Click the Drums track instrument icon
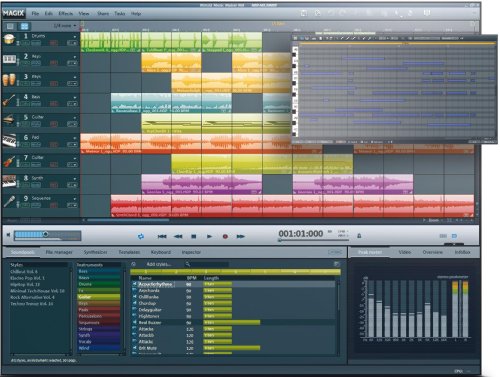Image resolution: width=500 pixels, height=377 pixels. click(9, 40)
